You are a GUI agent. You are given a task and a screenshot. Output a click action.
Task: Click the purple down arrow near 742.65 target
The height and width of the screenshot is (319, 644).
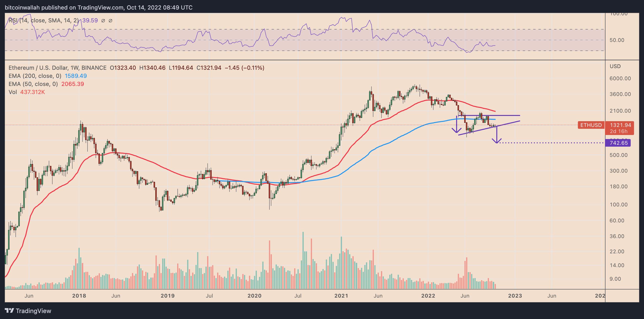point(497,136)
